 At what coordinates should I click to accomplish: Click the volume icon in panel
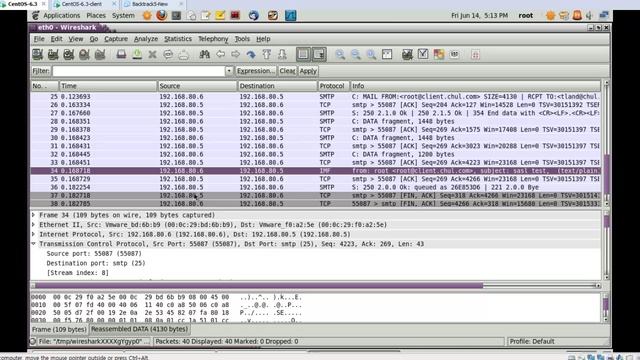click(589, 16)
